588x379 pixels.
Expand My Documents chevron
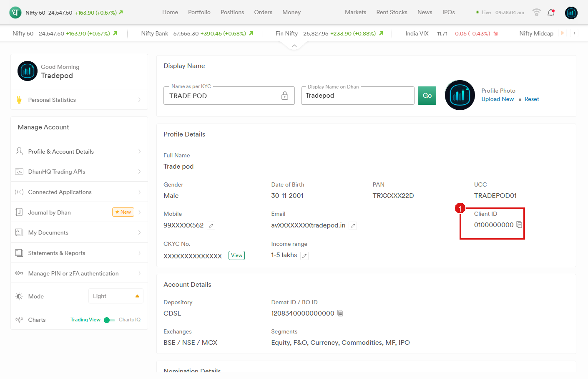pos(140,232)
